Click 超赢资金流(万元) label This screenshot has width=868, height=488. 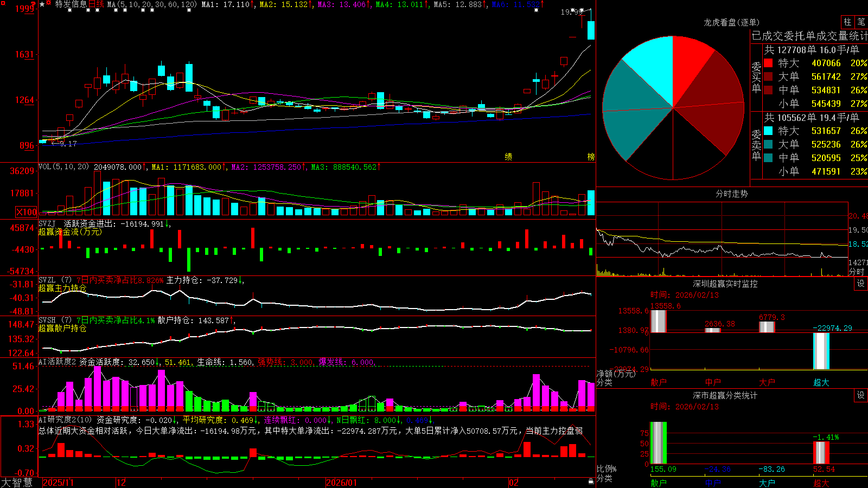70,232
